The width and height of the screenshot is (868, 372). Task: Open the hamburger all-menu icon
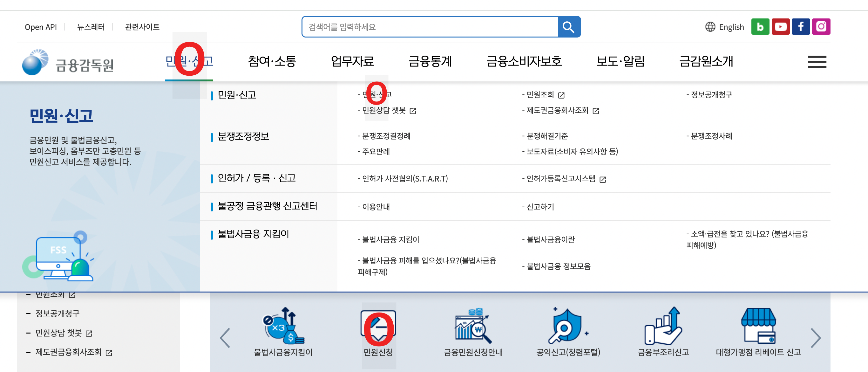pyautogui.click(x=817, y=62)
